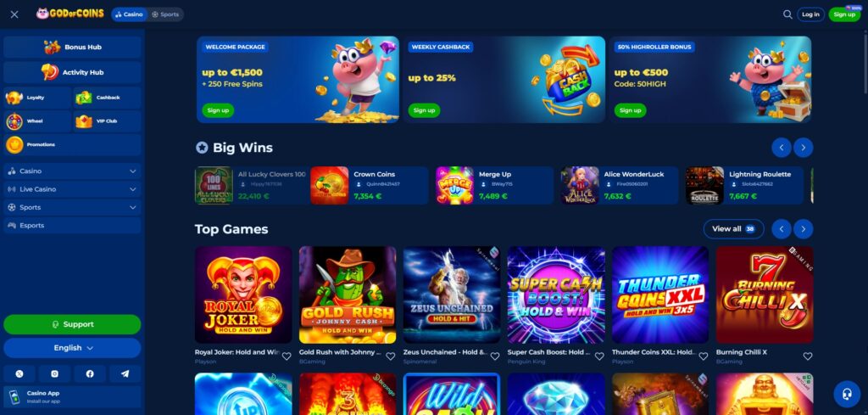The image size is (868, 415).
Task: Click View all for Top Games
Action: click(x=733, y=229)
